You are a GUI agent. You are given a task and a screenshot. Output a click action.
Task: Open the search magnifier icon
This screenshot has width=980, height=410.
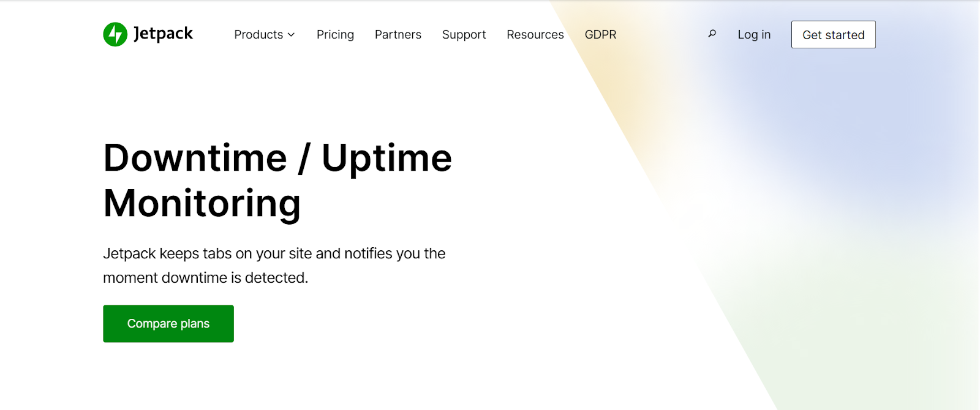(x=712, y=34)
